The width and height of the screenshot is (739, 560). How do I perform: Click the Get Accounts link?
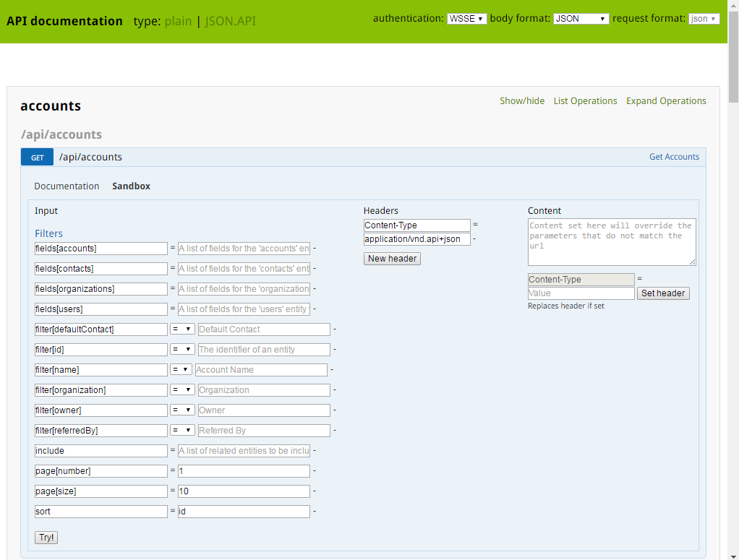tap(674, 157)
